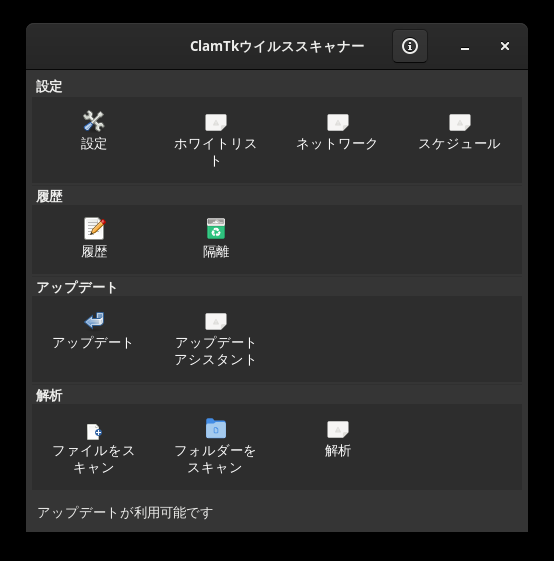The height and width of the screenshot is (561, 554).
Task: Click the 解析 section heading label
Action: (49, 395)
